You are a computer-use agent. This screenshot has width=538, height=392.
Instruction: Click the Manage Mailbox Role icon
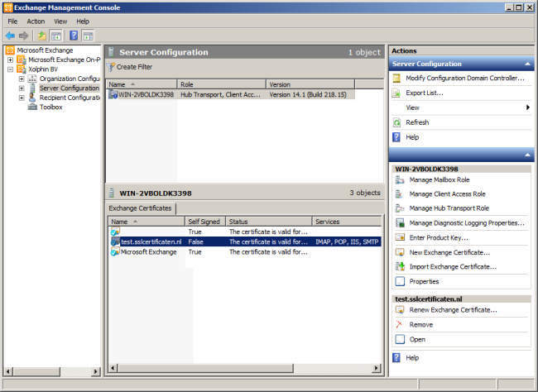[400, 179]
